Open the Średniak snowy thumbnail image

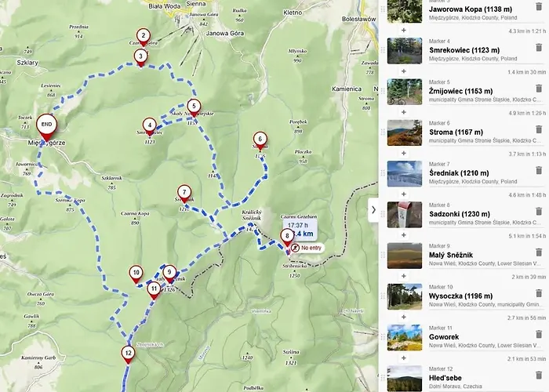coord(405,173)
